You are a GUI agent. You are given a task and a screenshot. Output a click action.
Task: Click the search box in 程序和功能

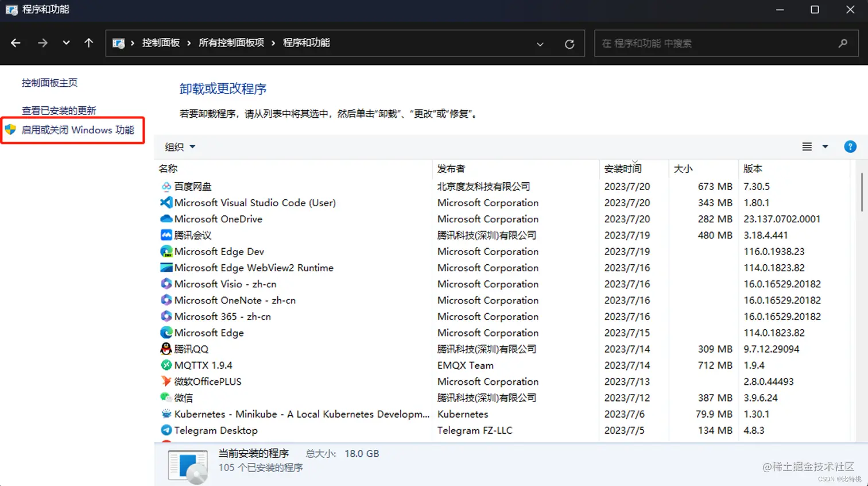726,43
